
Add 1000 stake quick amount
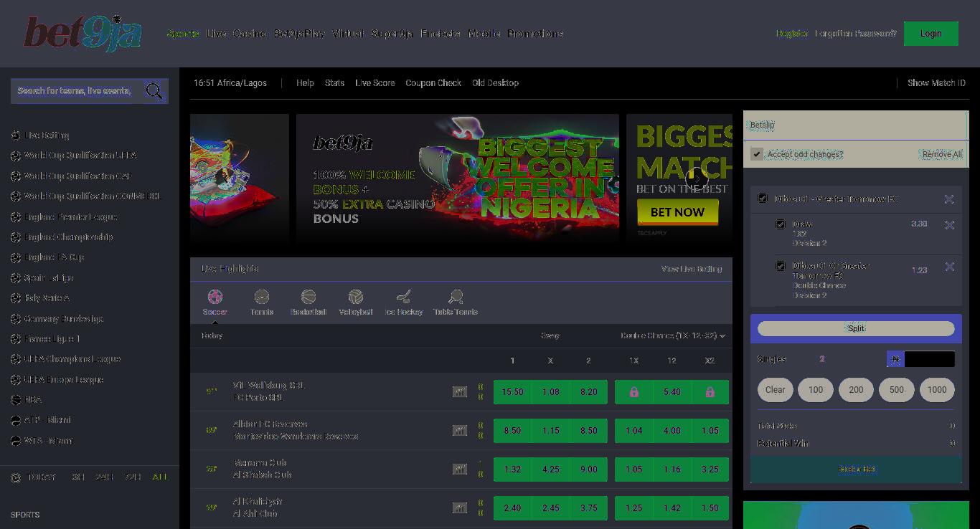coord(937,390)
